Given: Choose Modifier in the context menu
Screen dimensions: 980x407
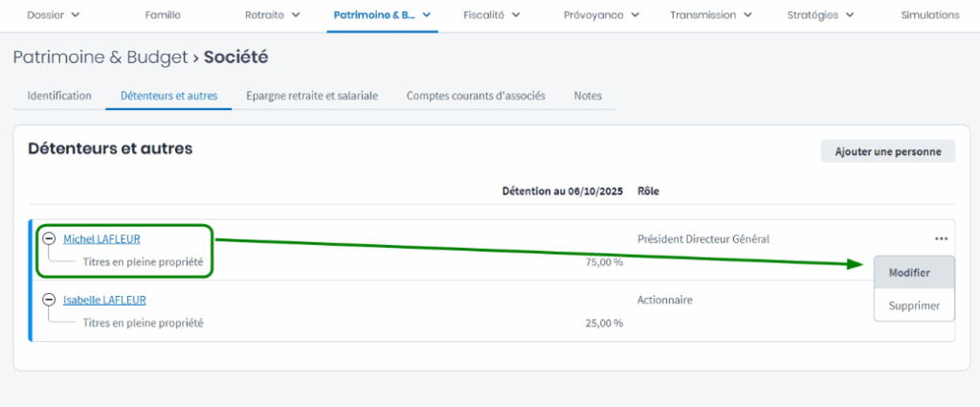Looking at the screenshot, I should coord(913,273).
